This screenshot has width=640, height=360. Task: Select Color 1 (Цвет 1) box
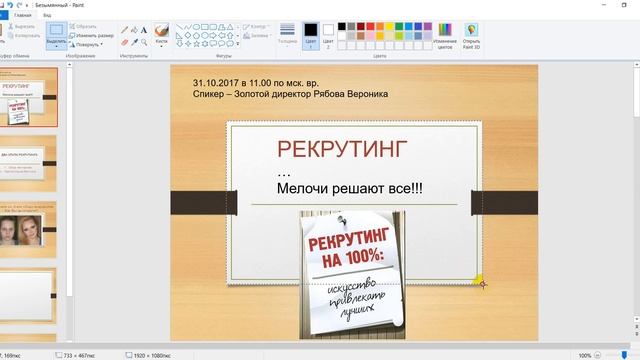click(x=311, y=36)
